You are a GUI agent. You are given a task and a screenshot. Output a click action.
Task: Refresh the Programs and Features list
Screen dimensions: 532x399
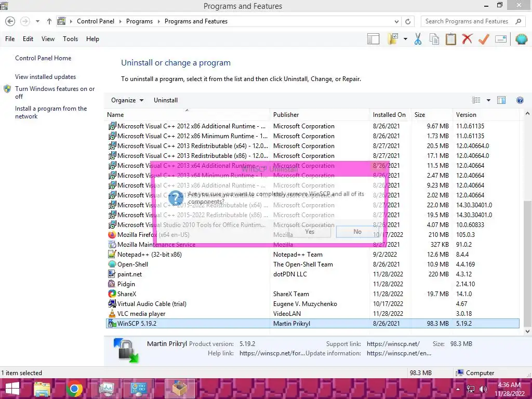point(408,21)
